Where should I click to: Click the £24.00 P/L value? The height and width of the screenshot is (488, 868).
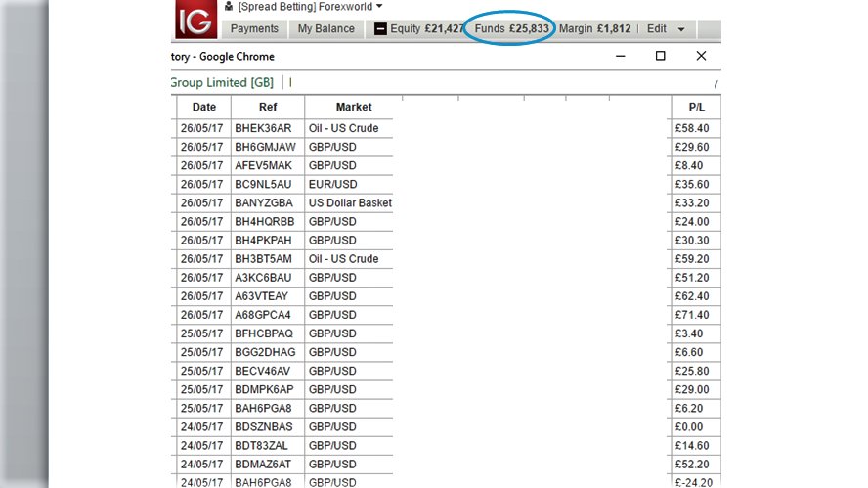click(692, 222)
